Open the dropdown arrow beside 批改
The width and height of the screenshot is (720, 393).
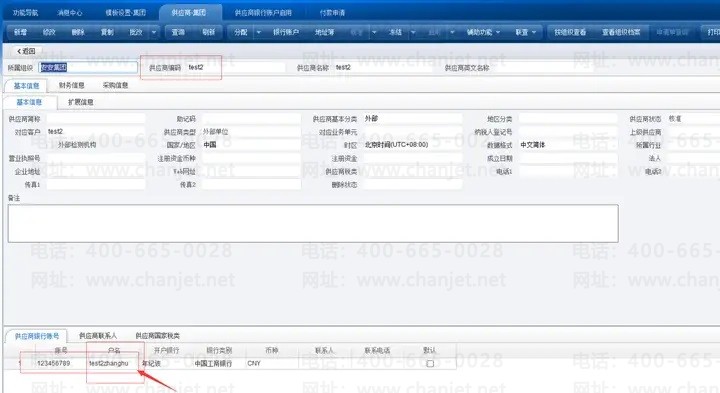(x=154, y=32)
